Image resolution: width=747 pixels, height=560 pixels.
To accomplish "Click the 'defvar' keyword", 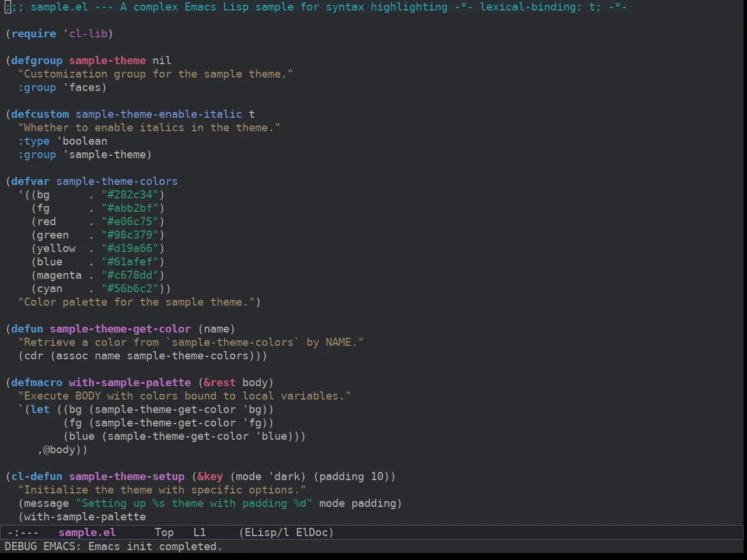I will point(30,181).
